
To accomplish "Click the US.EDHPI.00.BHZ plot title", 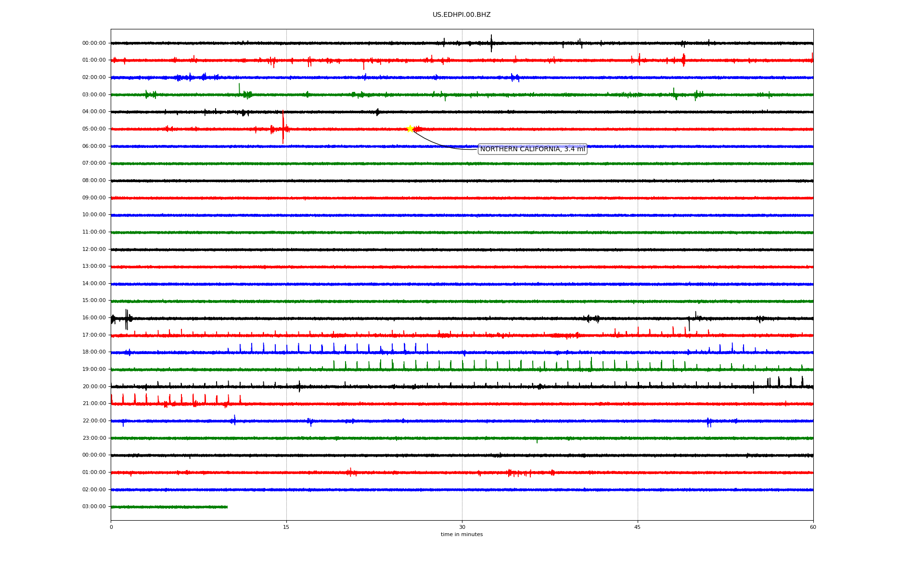I will click(x=461, y=15).
